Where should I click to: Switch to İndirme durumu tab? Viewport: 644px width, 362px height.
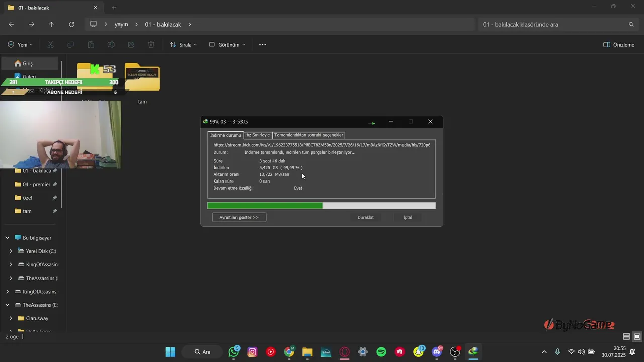tap(225, 135)
